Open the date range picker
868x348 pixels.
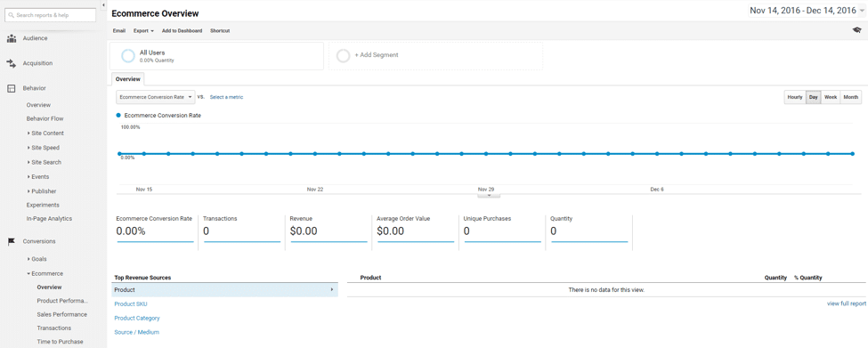click(x=807, y=11)
